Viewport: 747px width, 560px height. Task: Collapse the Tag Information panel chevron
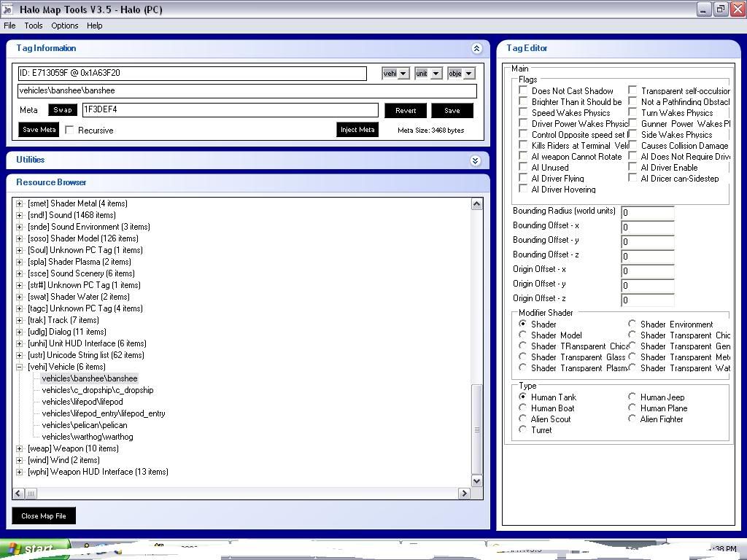[x=476, y=48]
